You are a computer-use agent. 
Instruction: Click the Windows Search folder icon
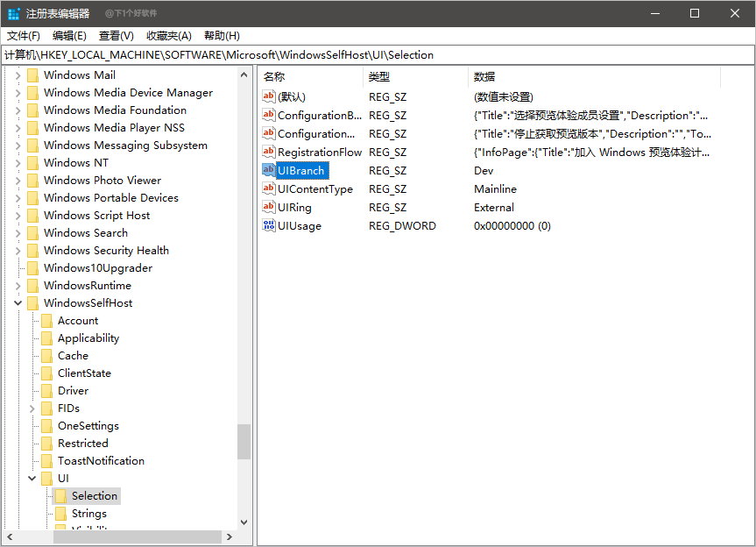(32, 233)
